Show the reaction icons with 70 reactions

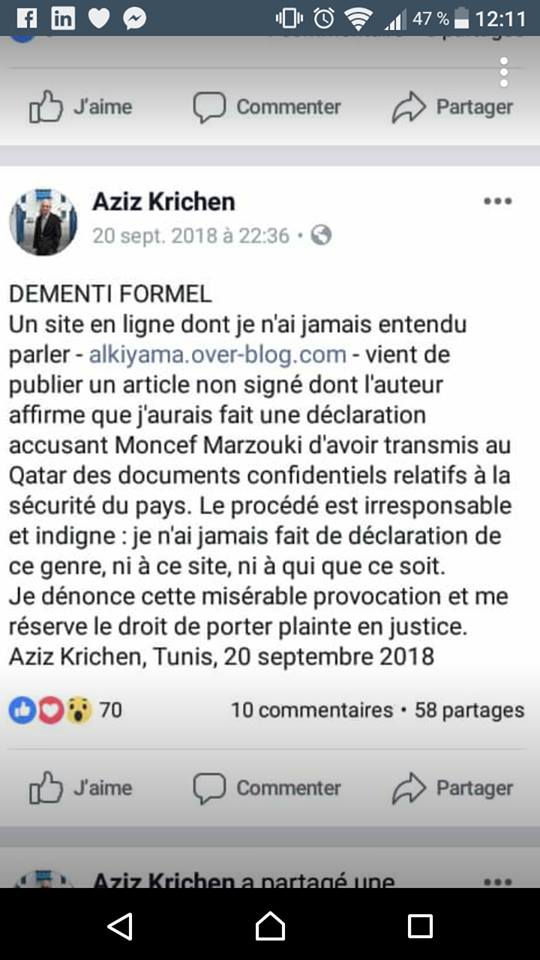point(65,710)
